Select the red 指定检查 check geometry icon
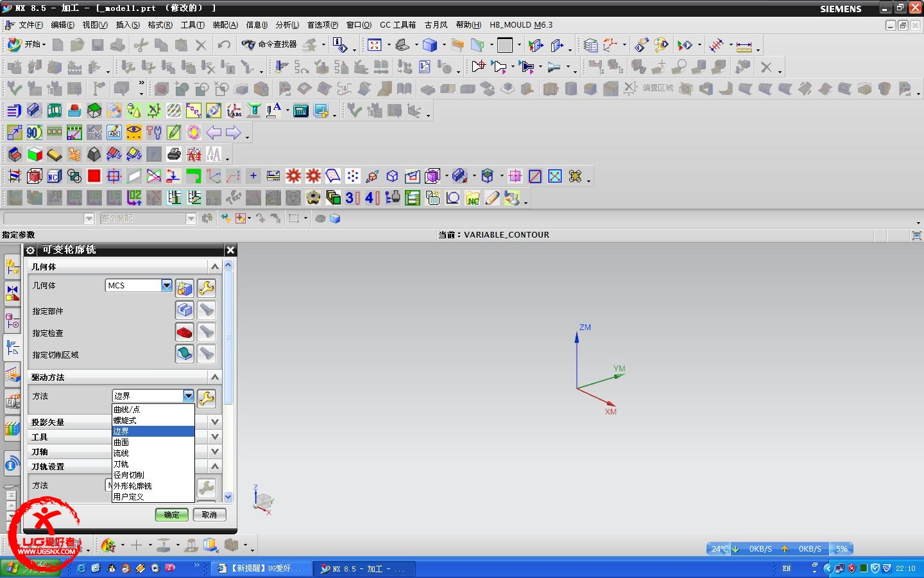The width and height of the screenshot is (924, 578). pyautogui.click(x=185, y=332)
